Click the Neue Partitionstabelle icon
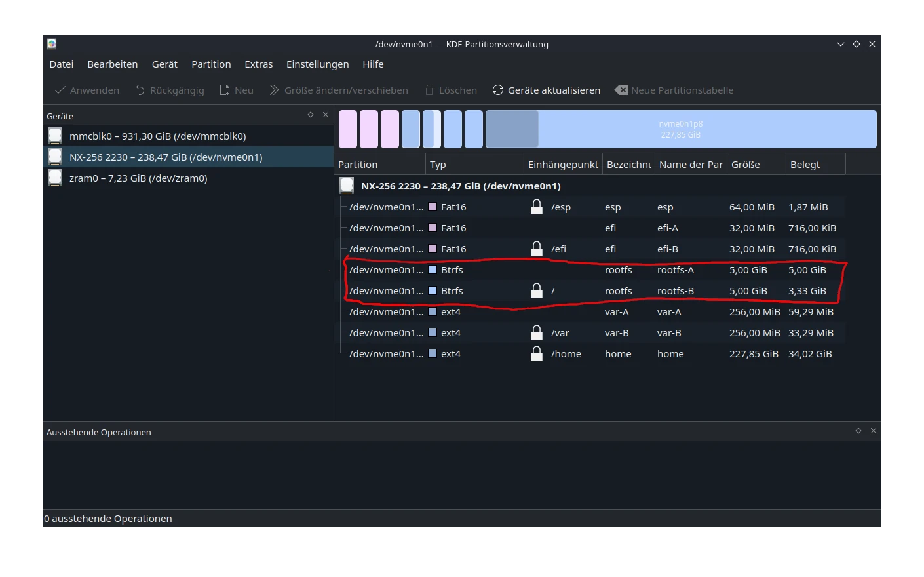 [x=620, y=90]
